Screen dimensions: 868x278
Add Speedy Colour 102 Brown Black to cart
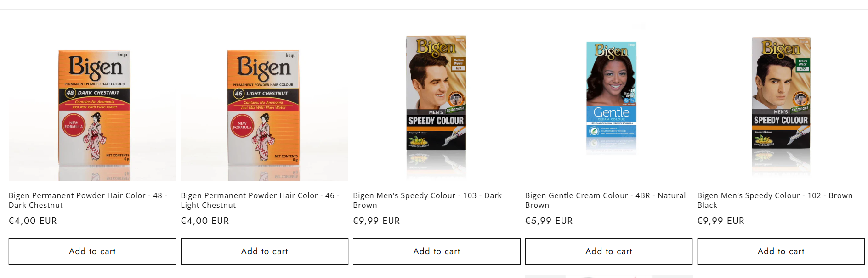781,251
